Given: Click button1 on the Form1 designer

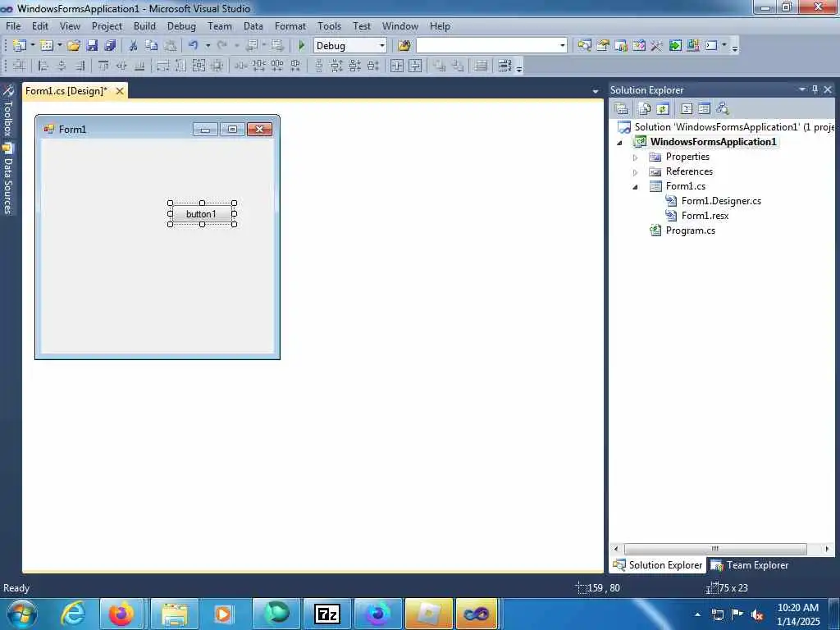Looking at the screenshot, I should click(202, 214).
